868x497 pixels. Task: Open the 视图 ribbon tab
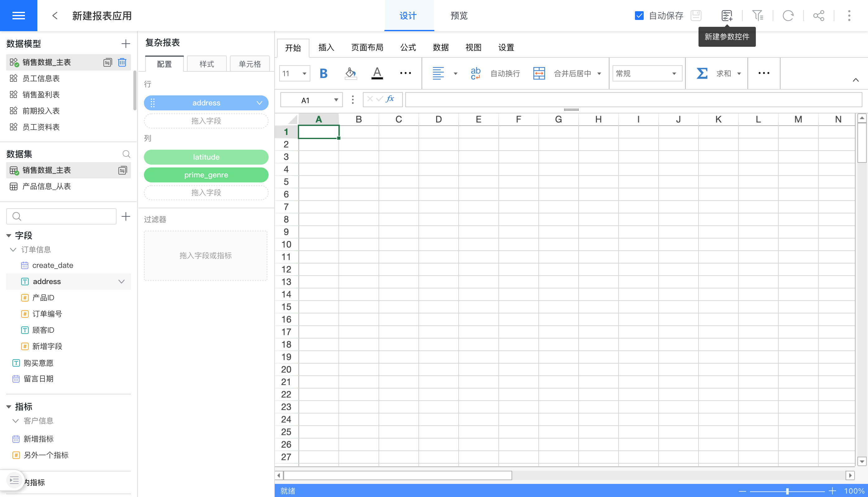click(x=473, y=47)
